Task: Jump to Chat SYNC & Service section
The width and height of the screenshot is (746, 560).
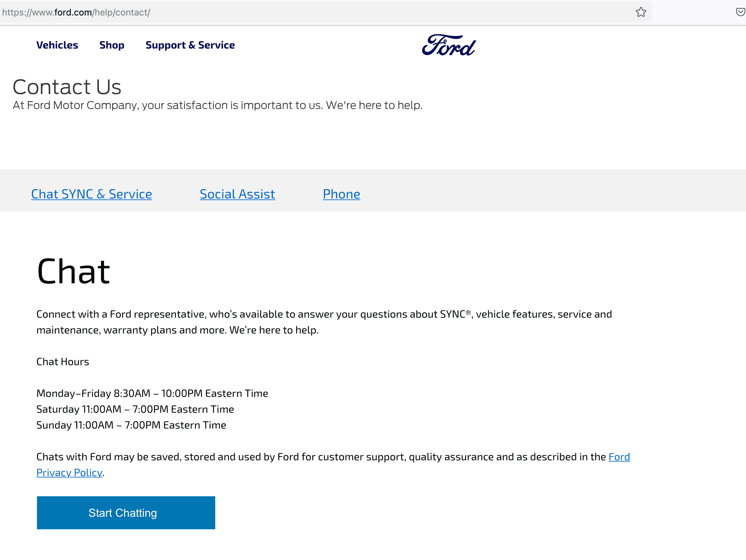Action: [91, 194]
